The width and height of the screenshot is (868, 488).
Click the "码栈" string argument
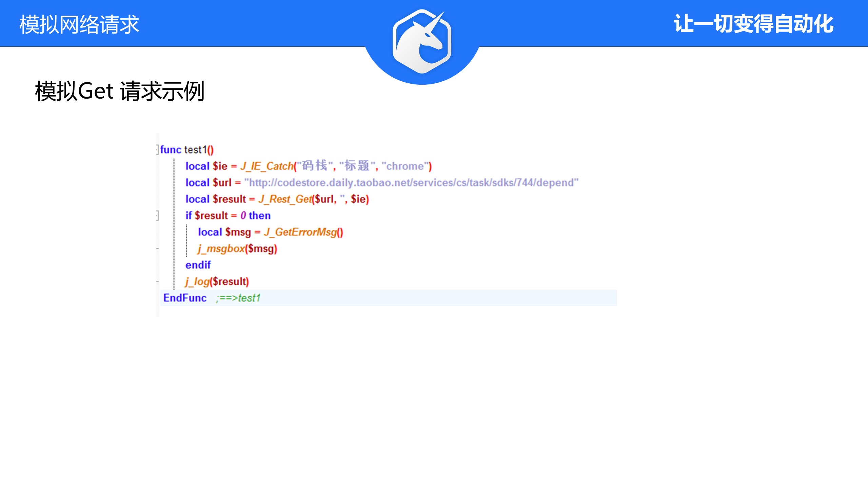tap(314, 166)
